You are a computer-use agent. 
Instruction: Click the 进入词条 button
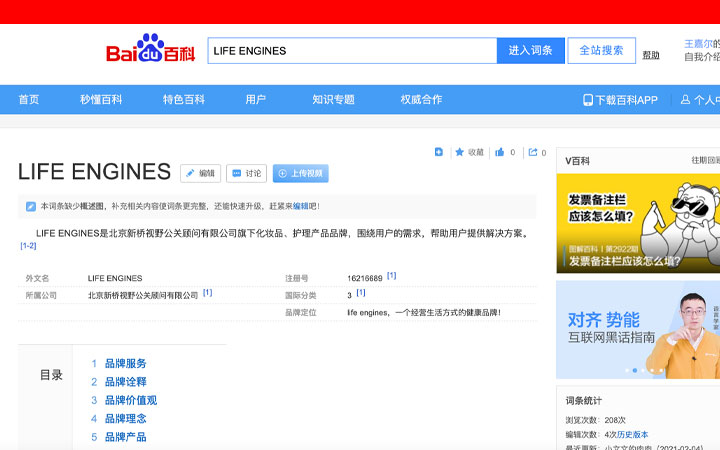[x=530, y=51]
